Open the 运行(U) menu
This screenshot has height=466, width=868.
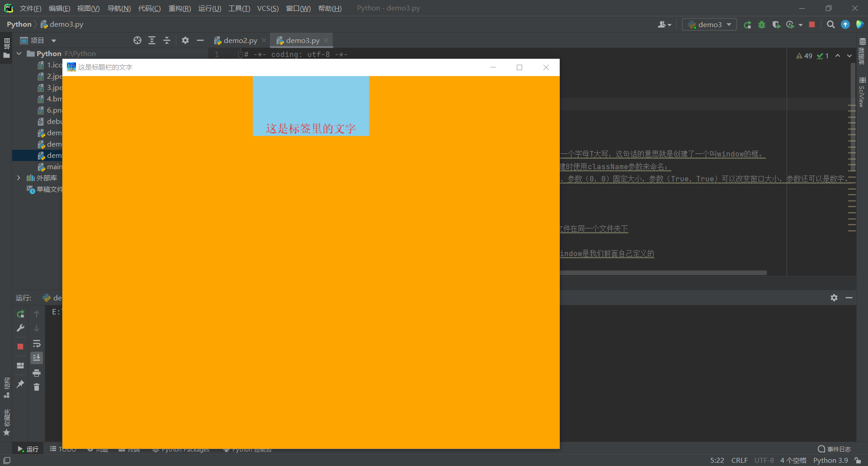point(209,8)
